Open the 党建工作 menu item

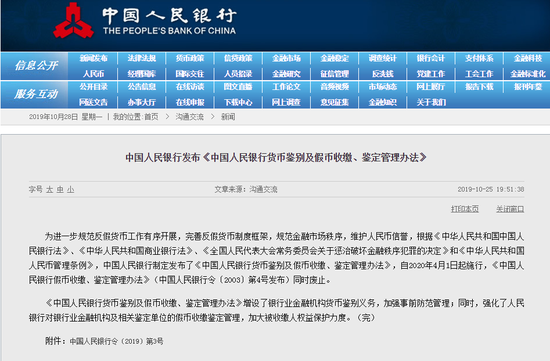point(431,74)
